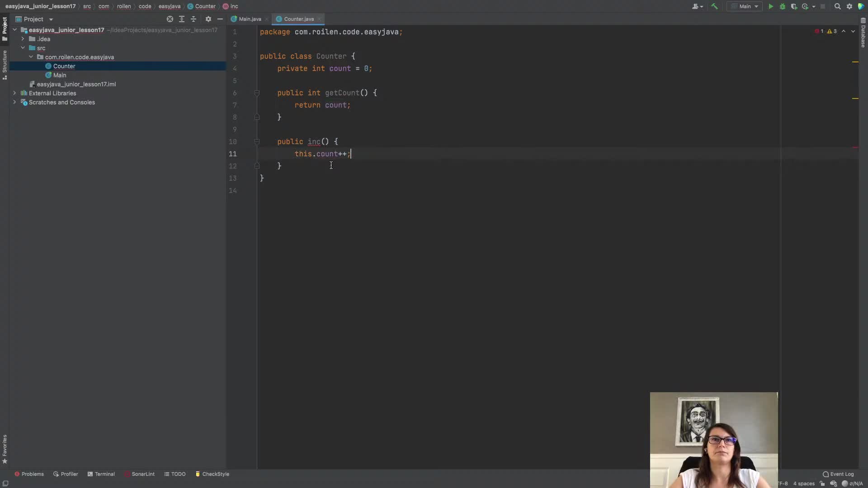Select Main class in project tree

[x=60, y=75]
